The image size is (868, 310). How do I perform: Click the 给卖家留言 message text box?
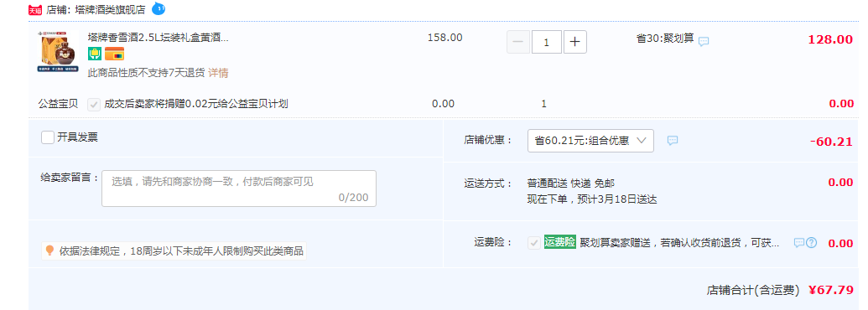[238, 189]
